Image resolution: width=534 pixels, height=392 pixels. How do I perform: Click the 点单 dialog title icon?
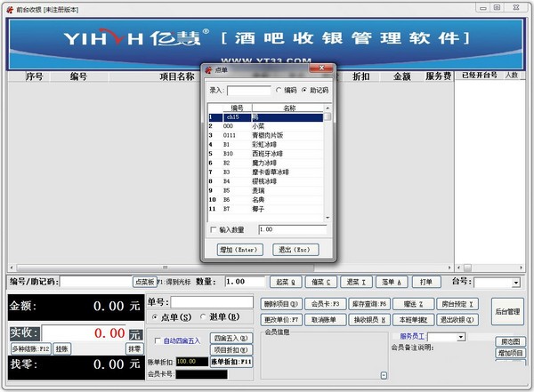(x=209, y=68)
